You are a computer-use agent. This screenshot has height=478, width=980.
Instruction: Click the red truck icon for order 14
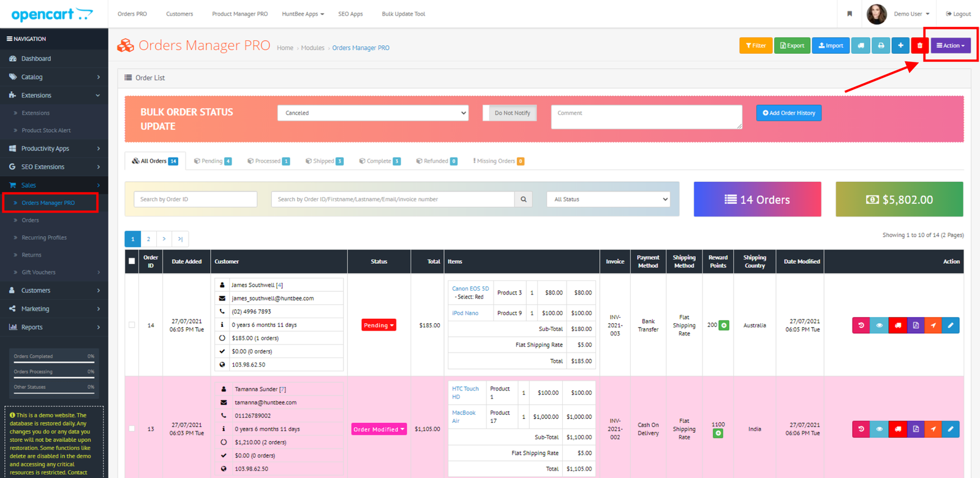(x=898, y=325)
